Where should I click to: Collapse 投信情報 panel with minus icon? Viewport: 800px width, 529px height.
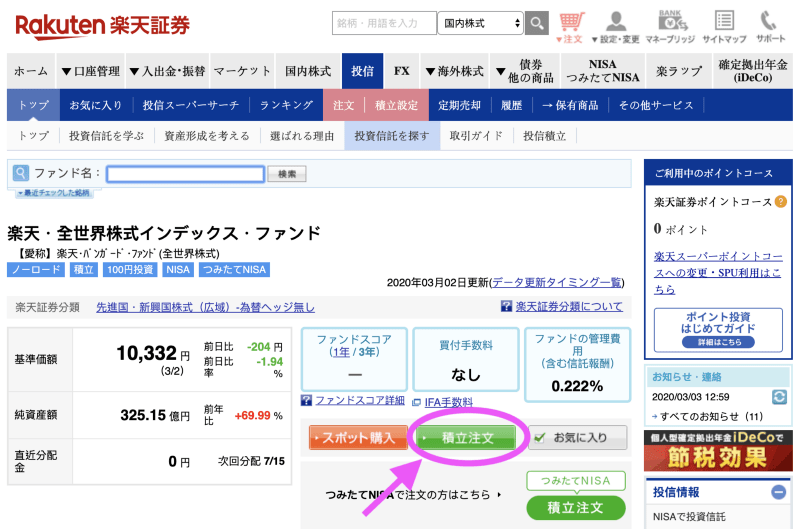[x=779, y=492]
